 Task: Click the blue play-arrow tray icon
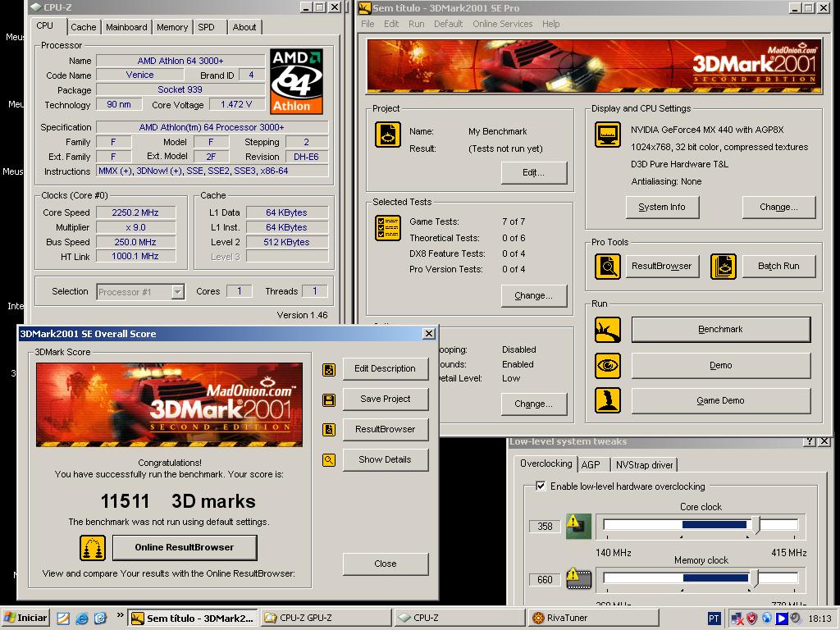(782, 619)
